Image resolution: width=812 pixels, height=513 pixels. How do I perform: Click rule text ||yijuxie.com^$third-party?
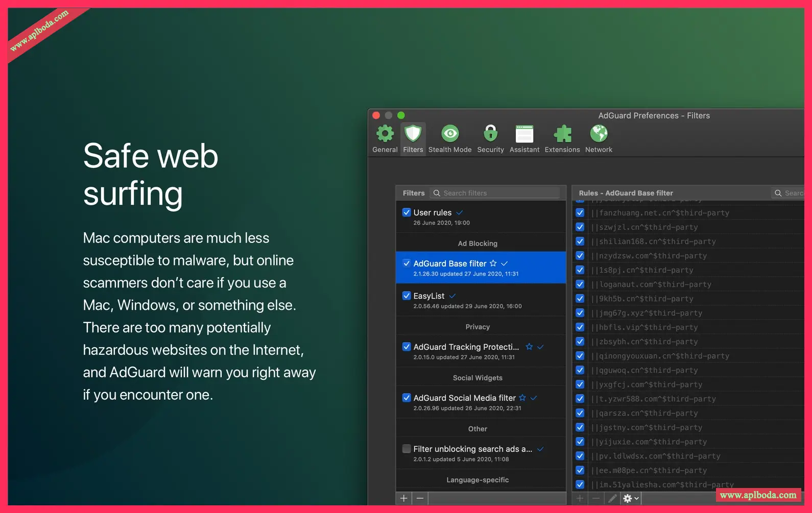tap(649, 442)
